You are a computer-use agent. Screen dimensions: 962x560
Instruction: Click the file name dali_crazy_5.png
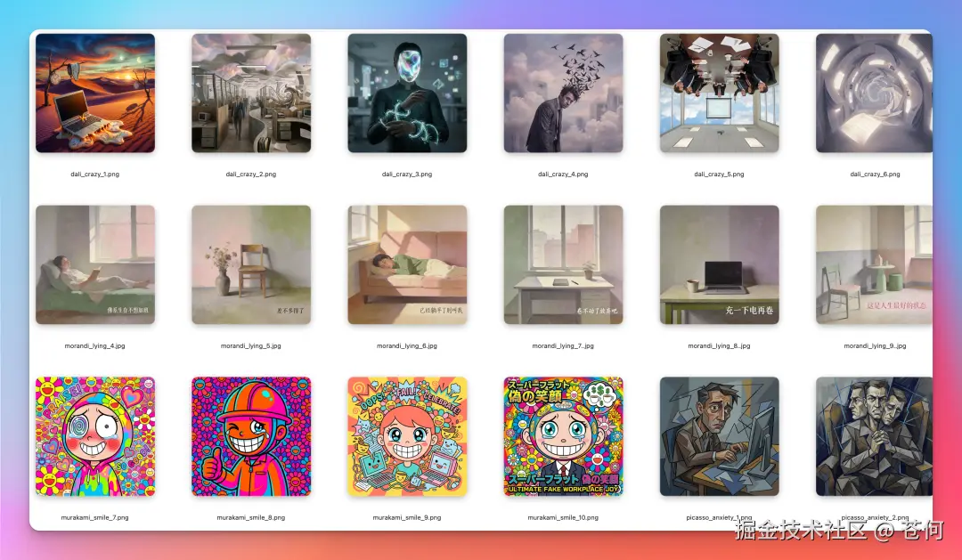point(719,174)
